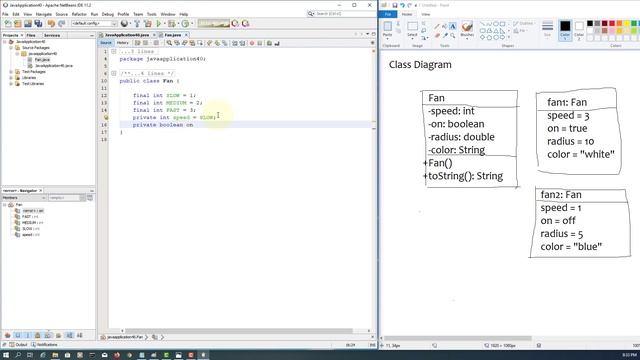Click the NetBeans search input field

tap(341, 14)
